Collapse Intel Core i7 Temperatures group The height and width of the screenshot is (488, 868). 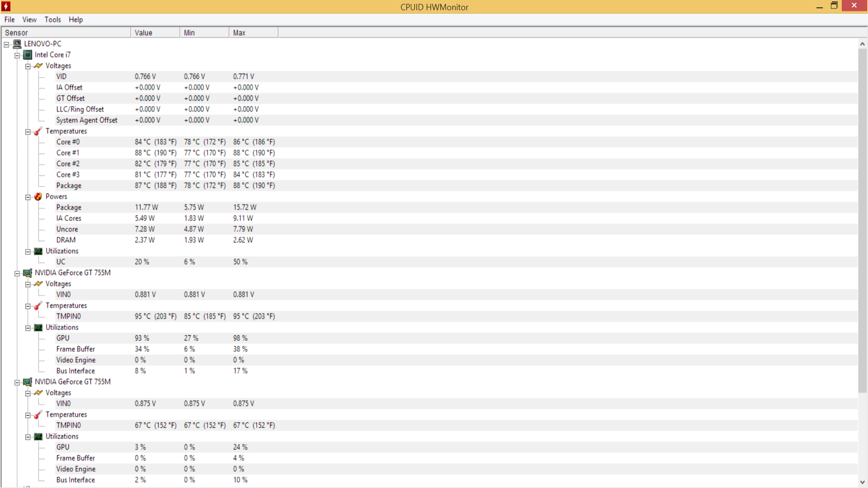click(x=28, y=131)
